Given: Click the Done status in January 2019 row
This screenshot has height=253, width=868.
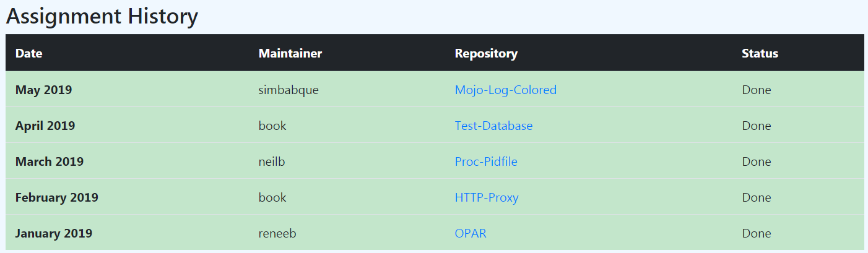Looking at the screenshot, I should point(757,233).
